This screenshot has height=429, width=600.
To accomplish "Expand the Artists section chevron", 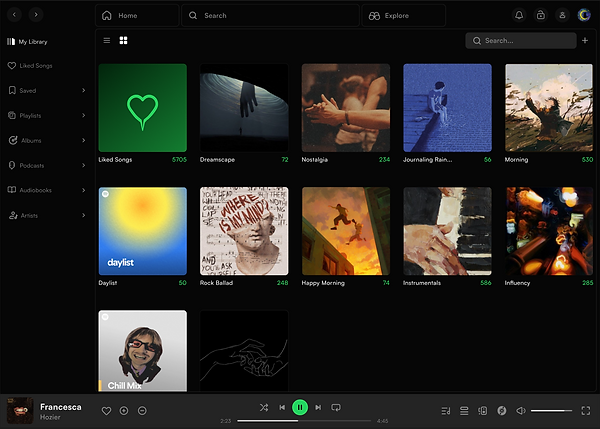I will (83, 215).
